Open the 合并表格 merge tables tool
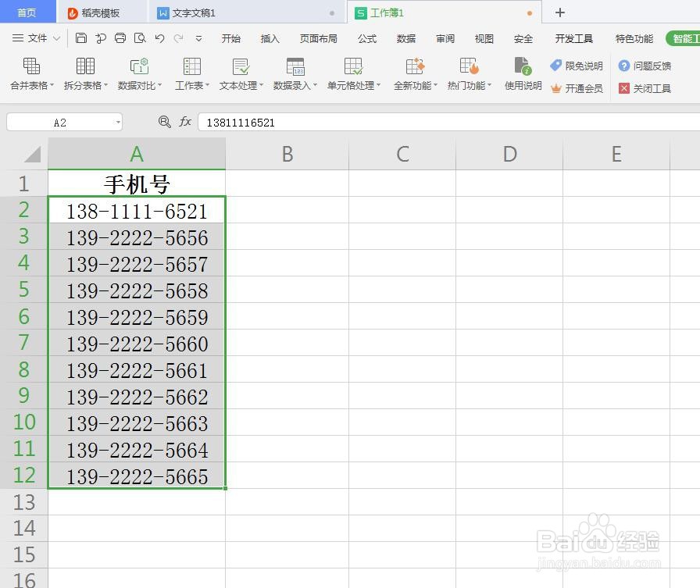This screenshot has height=588, width=700. 32,74
